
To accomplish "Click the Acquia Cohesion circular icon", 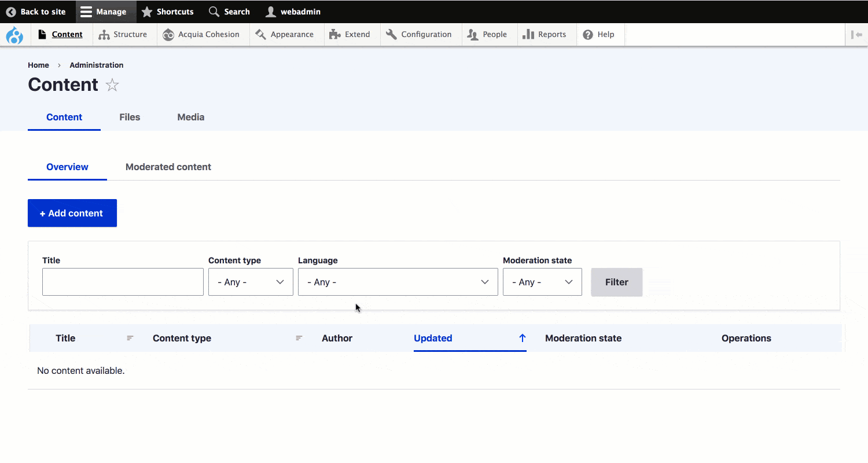I will pos(168,35).
